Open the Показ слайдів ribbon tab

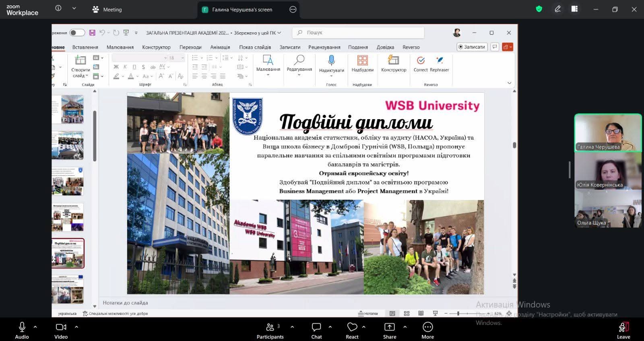pyautogui.click(x=255, y=47)
